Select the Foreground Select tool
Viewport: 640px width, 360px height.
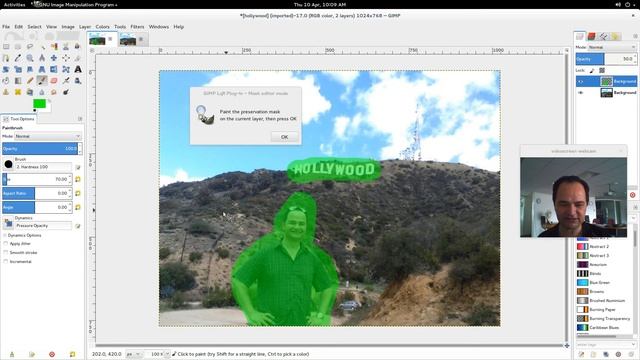78,47
